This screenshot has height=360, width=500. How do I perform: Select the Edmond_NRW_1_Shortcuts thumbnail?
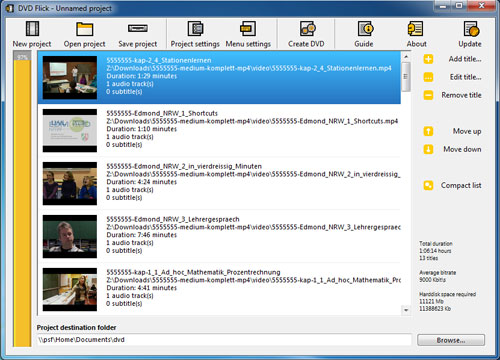[70, 130]
